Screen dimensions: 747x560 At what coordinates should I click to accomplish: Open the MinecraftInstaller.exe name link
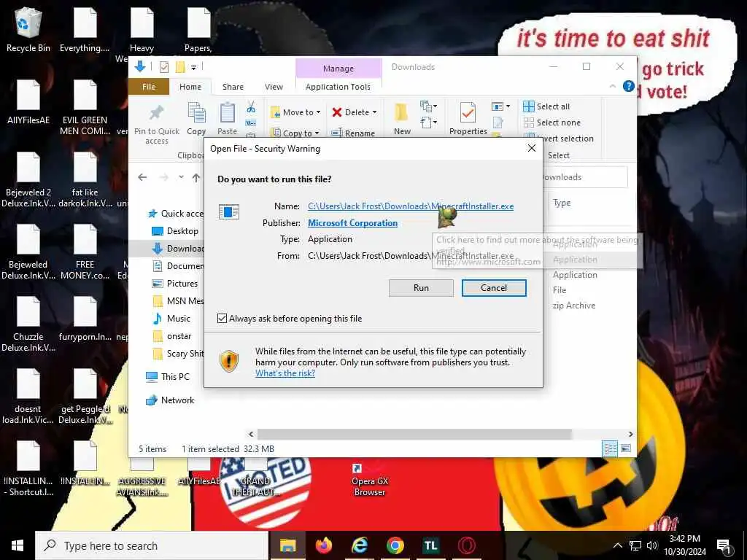[410, 206]
